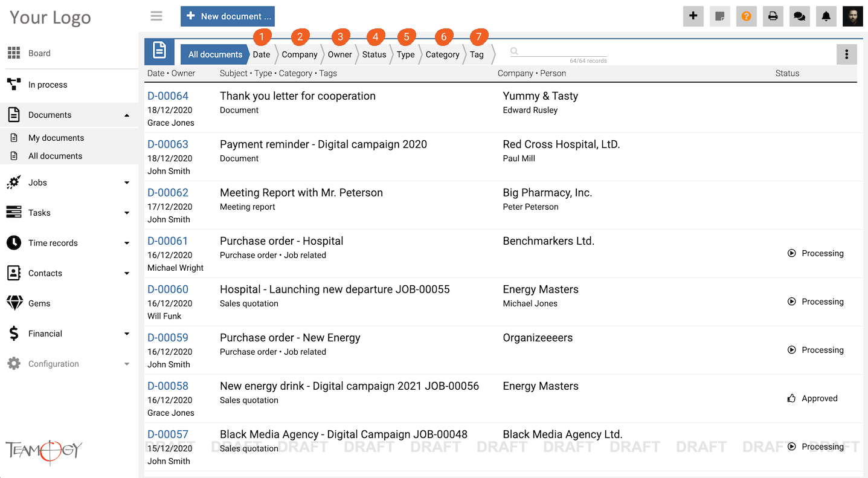Click the Financial dollar icon
The height and width of the screenshot is (478, 868).
click(x=14, y=334)
